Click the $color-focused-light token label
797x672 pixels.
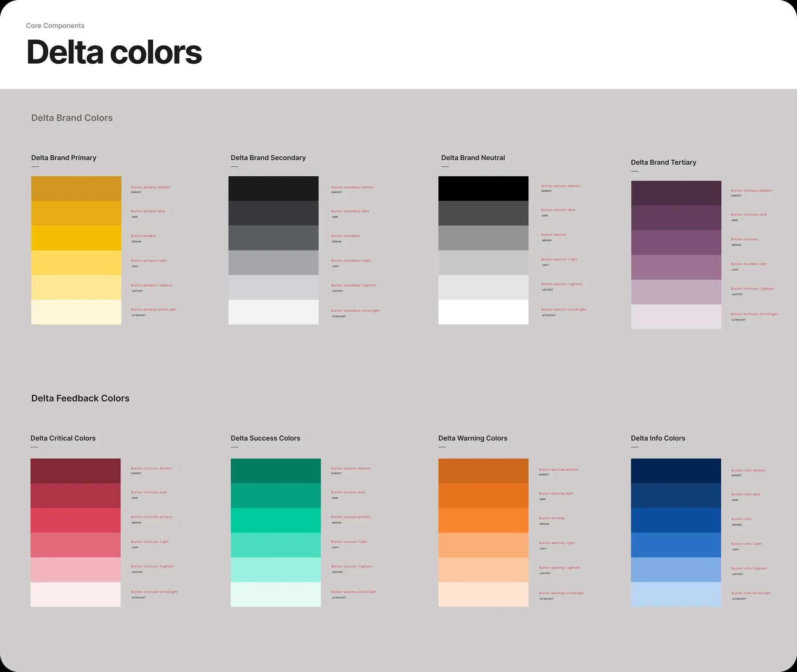749,264
